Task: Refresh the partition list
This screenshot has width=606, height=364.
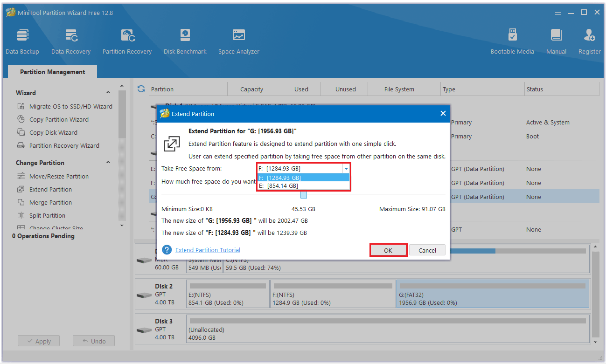Action: point(141,89)
